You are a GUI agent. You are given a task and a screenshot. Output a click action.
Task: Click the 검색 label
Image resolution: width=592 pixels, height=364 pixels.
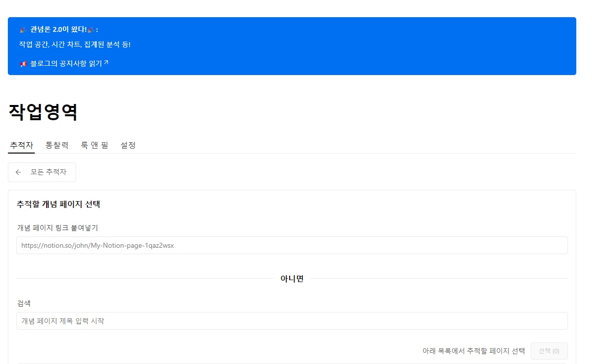click(x=24, y=303)
